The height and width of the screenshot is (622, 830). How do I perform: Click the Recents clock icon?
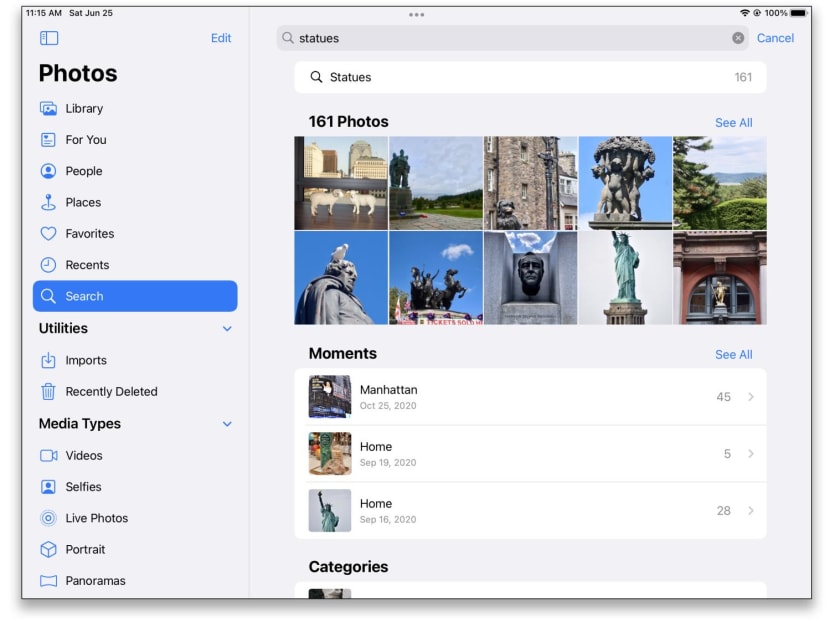48,265
